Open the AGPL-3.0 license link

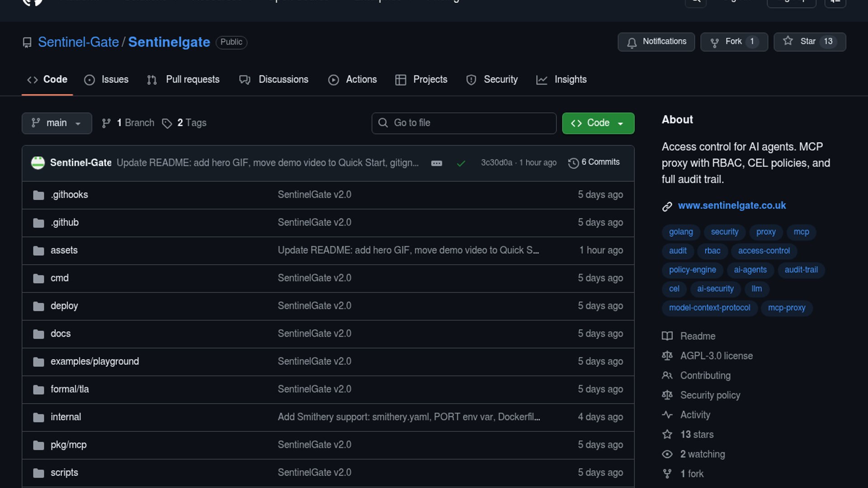[x=716, y=356]
